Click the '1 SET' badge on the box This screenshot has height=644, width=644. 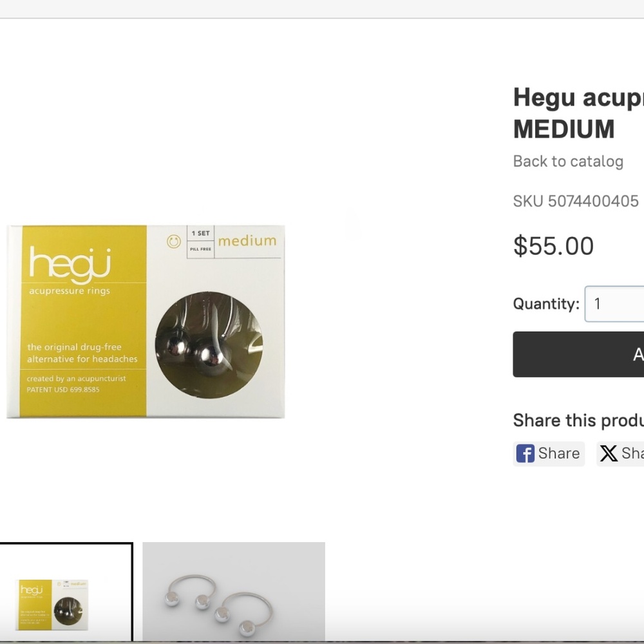[x=200, y=233]
